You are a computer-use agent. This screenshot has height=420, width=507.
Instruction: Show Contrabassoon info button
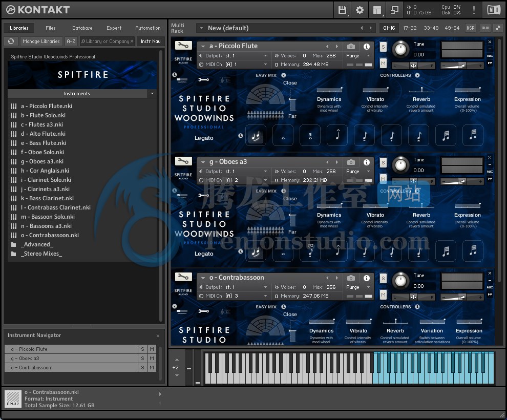coord(366,278)
